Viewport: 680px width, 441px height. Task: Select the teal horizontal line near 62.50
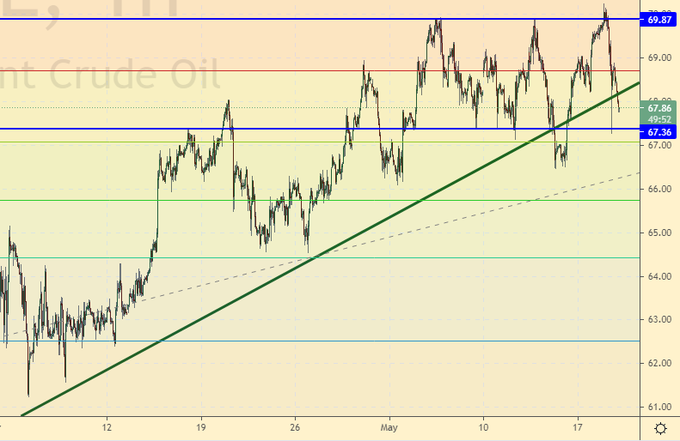pyautogui.click(x=300, y=341)
